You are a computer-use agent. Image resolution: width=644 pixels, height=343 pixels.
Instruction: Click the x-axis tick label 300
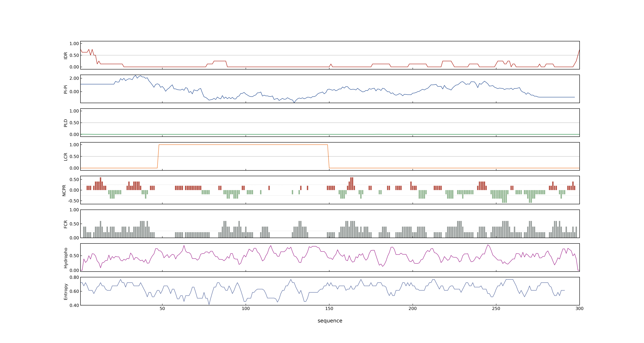click(579, 309)
